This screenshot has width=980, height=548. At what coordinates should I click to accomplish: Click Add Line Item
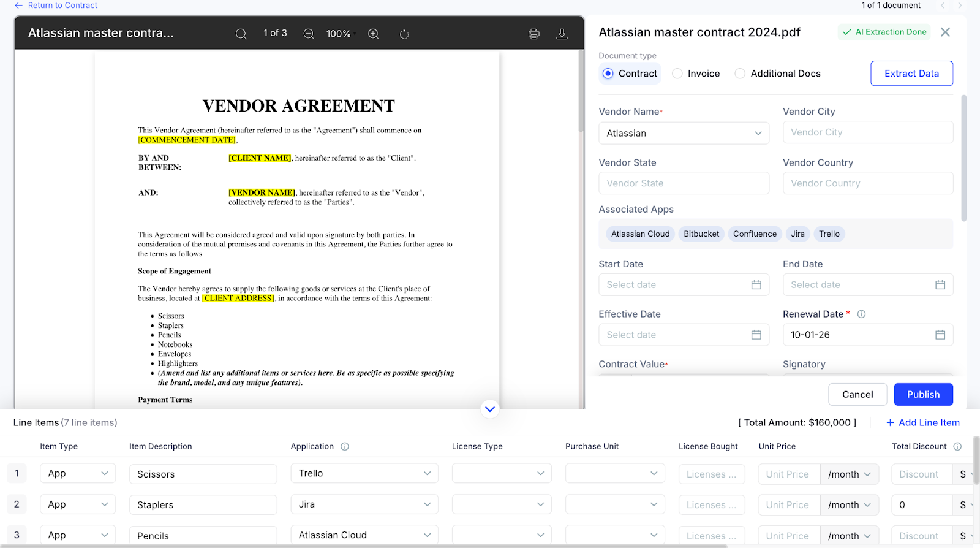(922, 422)
